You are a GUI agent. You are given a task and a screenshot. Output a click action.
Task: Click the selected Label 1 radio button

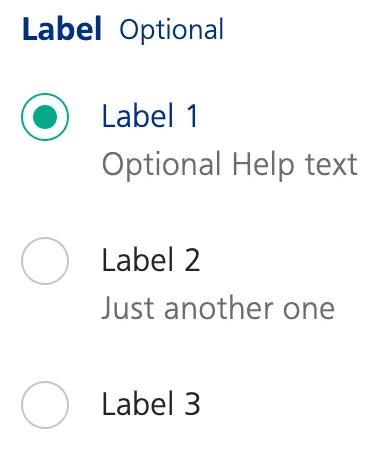[45, 117]
